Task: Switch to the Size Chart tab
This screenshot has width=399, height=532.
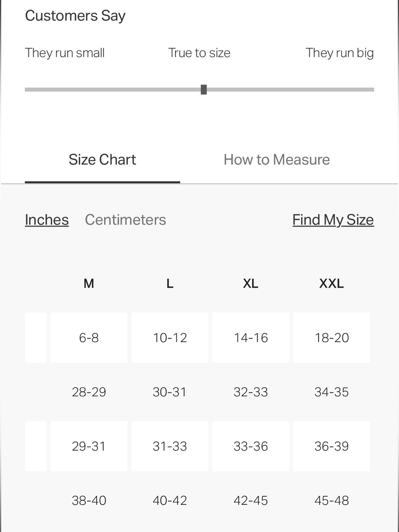Action: point(102,160)
